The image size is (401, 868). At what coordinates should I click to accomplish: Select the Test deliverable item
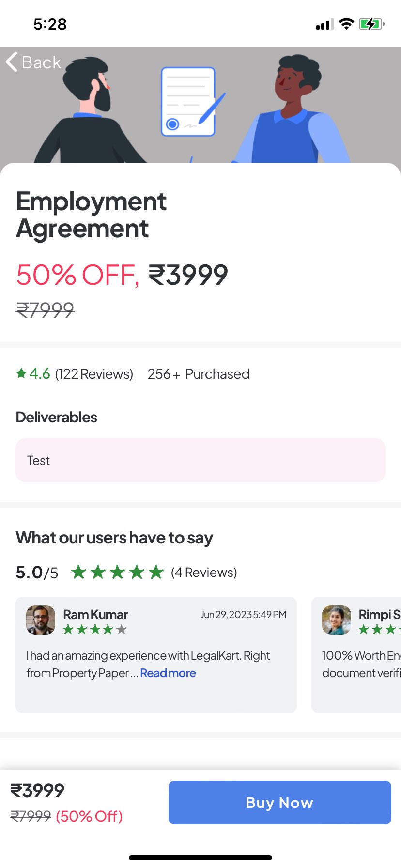pyautogui.click(x=200, y=460)
